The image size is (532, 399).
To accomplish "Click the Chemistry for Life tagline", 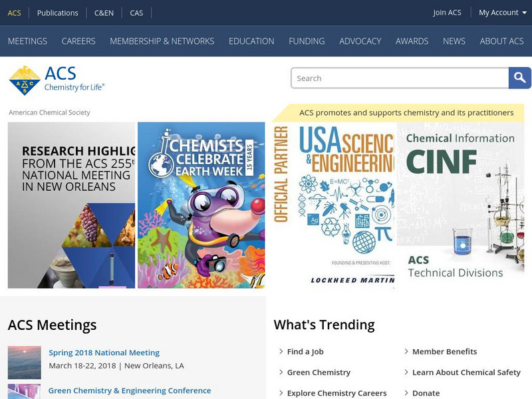I will coord(74,87).
